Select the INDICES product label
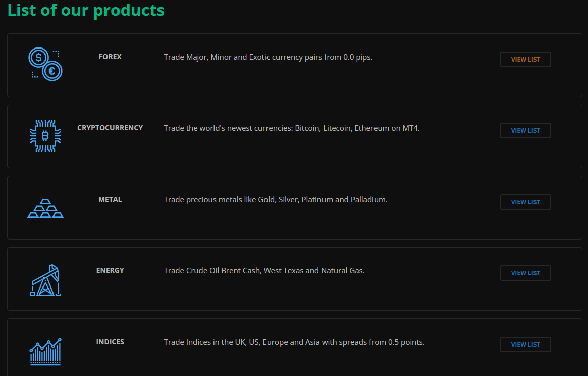Image resolution: width=588 pixels, height=383 pixels. click(x=110, y=342)
